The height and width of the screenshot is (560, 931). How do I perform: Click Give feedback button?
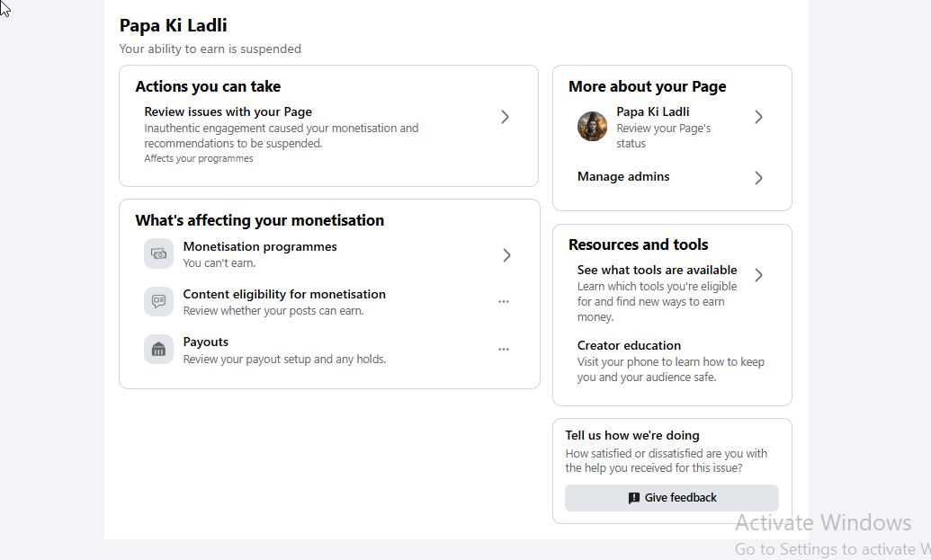click(672, 498)
